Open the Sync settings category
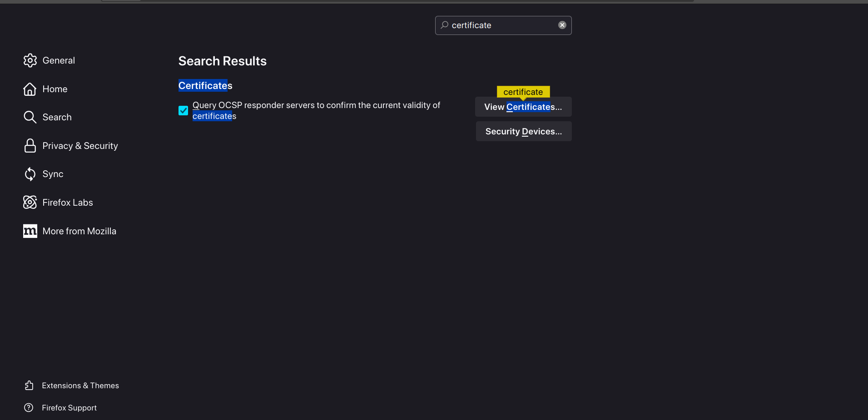This screenshot has width=868, height=420. pyautogui.click(x=53, y=174)
